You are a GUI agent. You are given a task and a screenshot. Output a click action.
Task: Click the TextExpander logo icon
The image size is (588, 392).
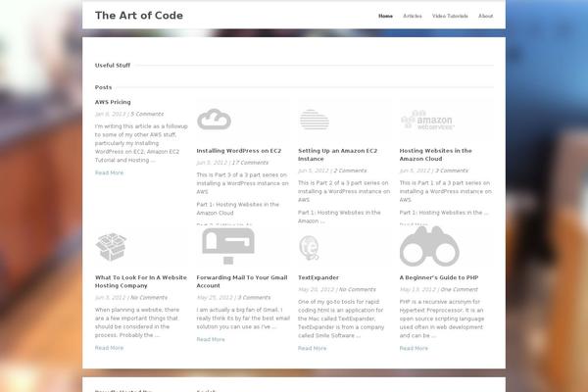[x=309, y=248]
